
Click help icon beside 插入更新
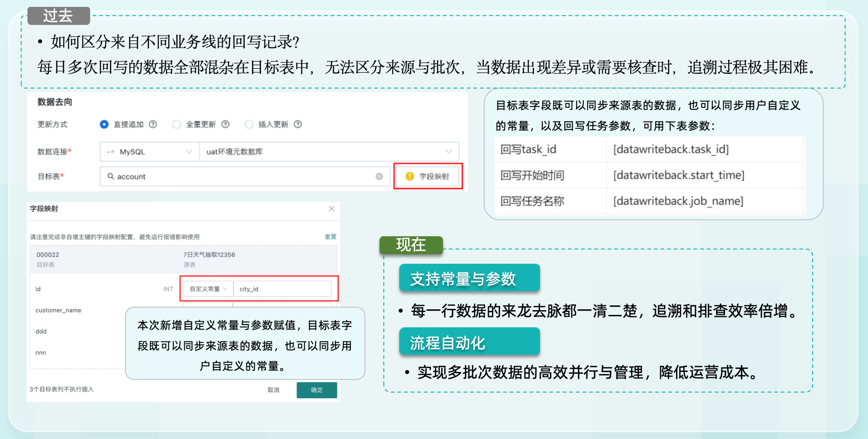pyautogui.click(x=298, y=124)
